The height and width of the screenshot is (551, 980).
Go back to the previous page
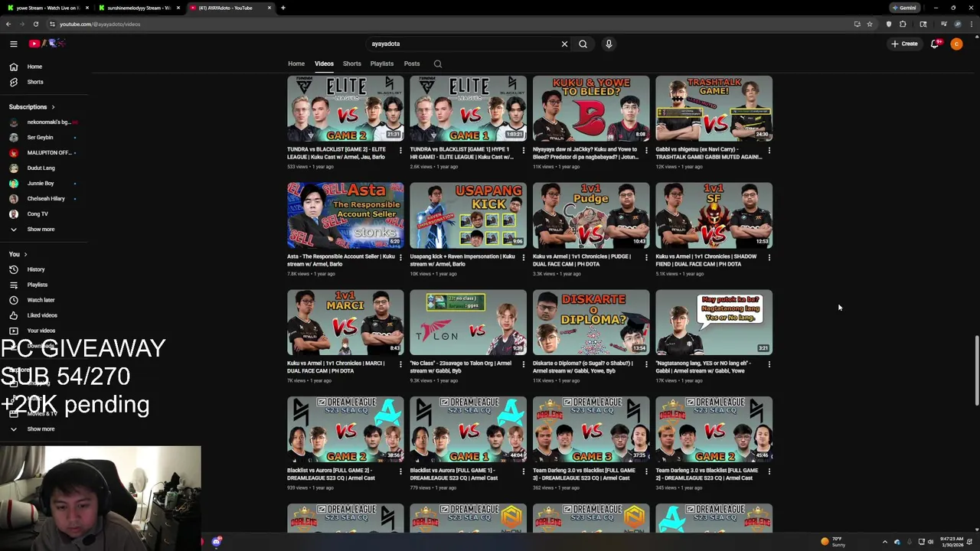[8, 24]
